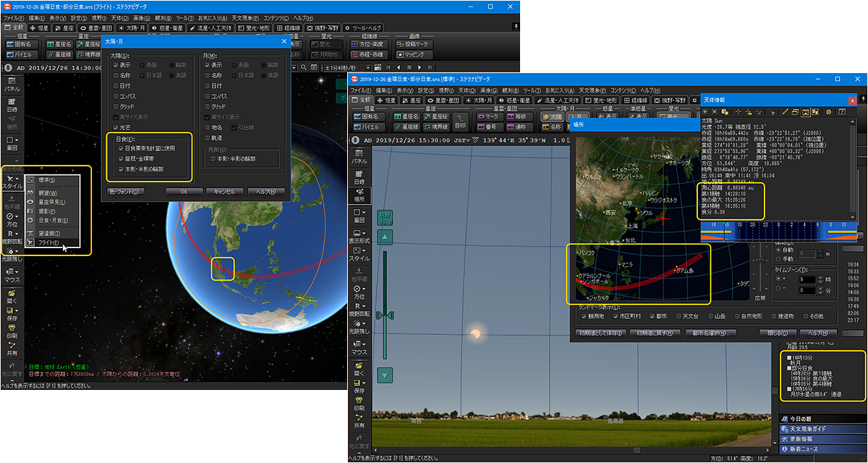
Task: Click 開く in the フライト window sidebar
Action: (x=12, y=297)
